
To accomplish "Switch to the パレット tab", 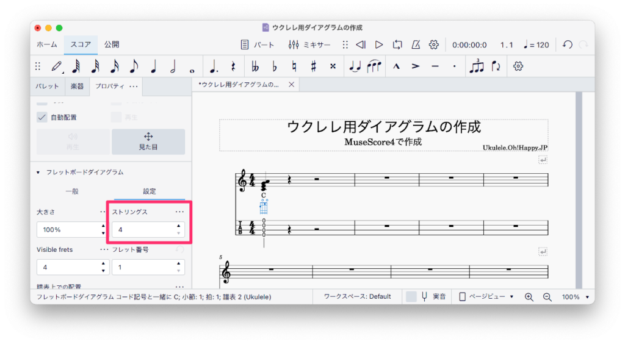I will (x=47, y=87).
